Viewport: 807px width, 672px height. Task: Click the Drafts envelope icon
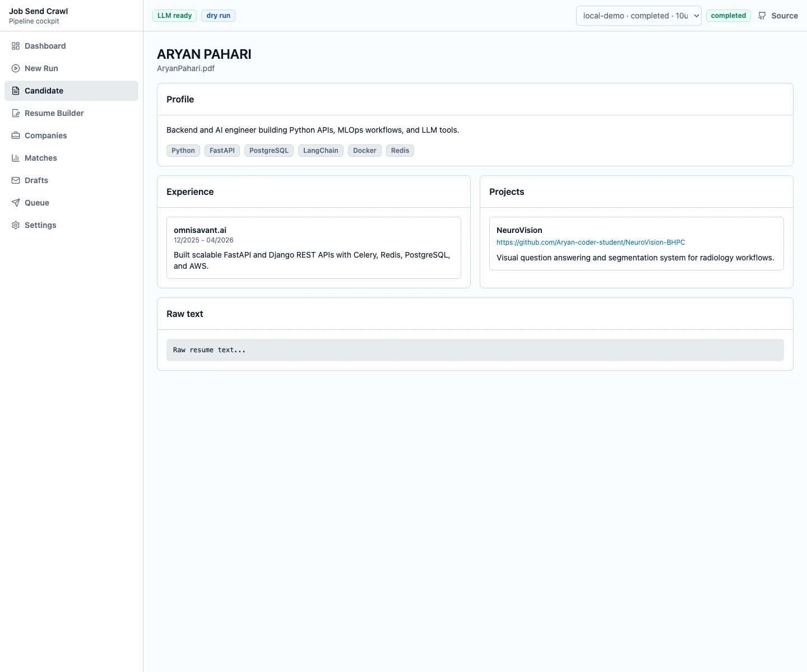coord(16,180)
